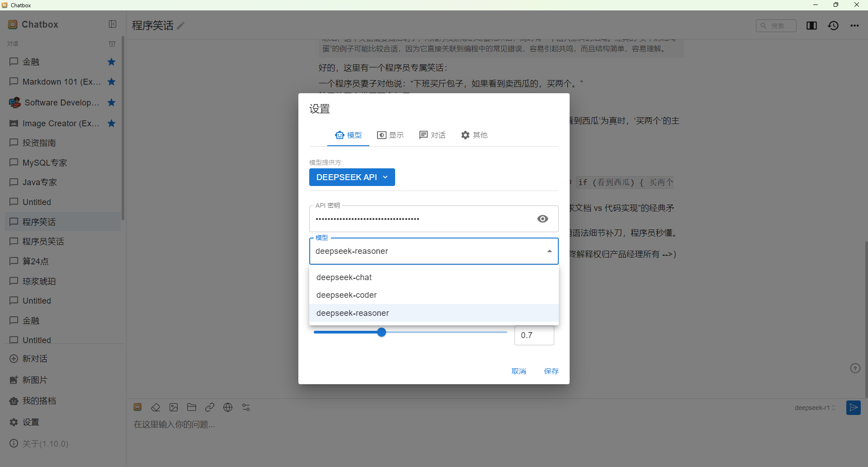Click the Chatbox icon in input toolbar

(138, 408)
